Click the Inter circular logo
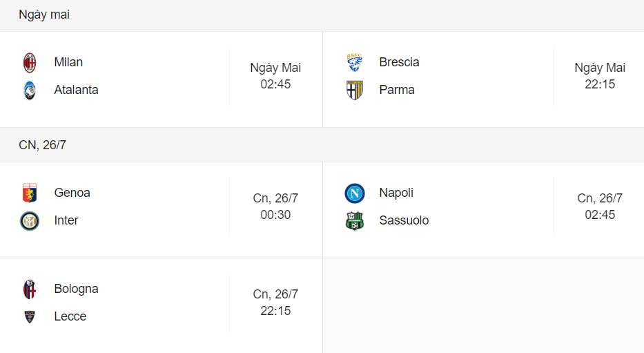Image resolution: width=644 pixels, height=353 pixels. (30, 221)
